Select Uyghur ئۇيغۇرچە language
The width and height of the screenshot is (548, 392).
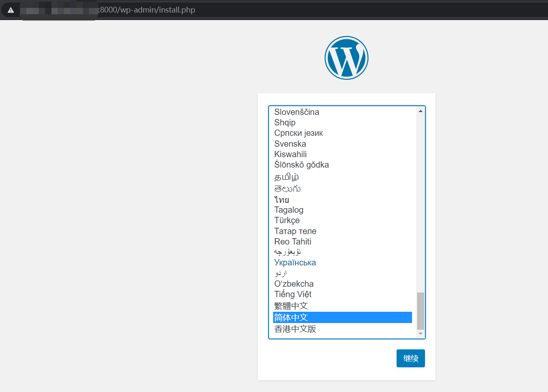[x=343, y=252]
